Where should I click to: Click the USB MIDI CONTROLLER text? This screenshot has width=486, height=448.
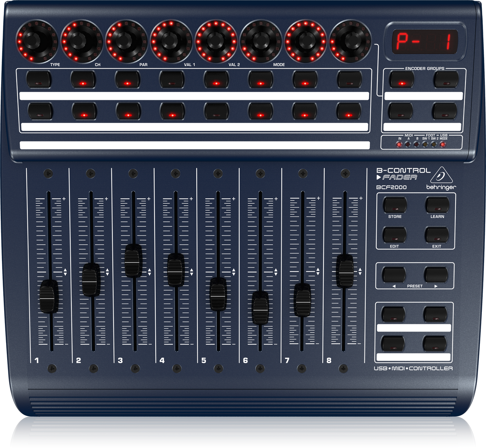click(413, 368)
